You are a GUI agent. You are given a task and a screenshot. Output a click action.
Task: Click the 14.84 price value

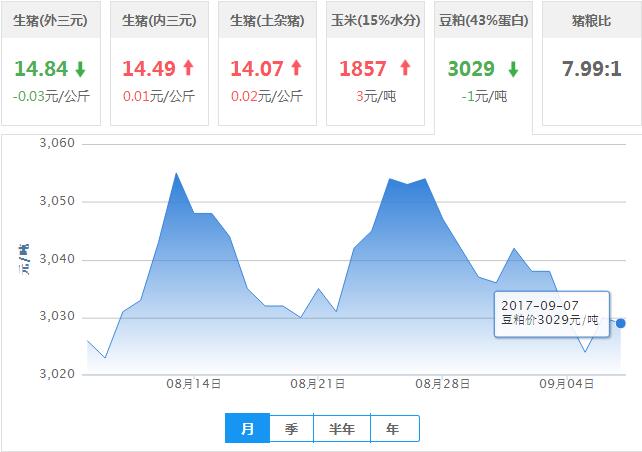click(41, 68)
